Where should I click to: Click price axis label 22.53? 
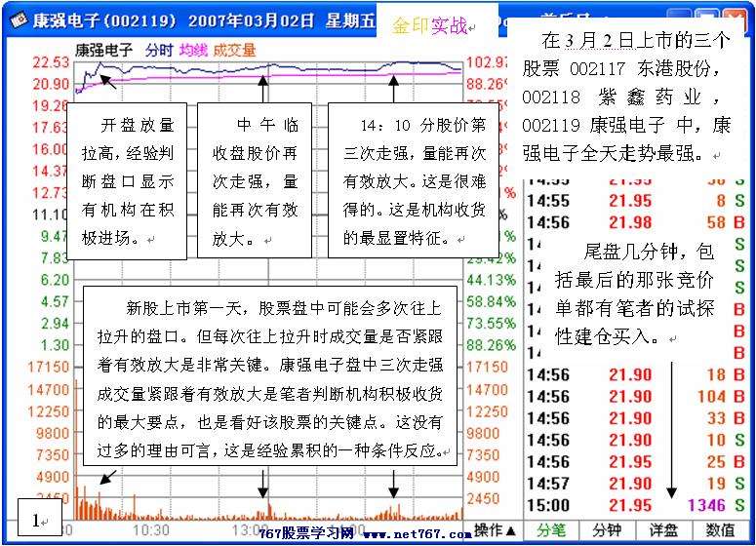pos(51,62)
